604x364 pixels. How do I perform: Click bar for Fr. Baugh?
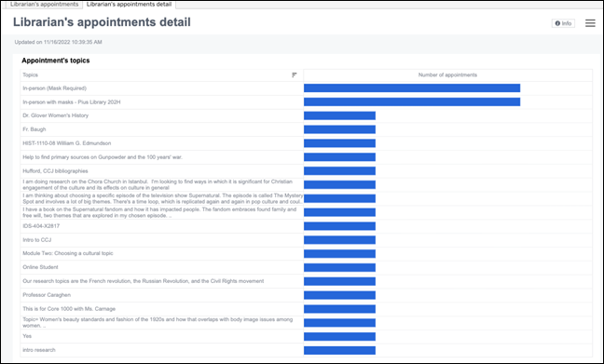click(339, 129)
